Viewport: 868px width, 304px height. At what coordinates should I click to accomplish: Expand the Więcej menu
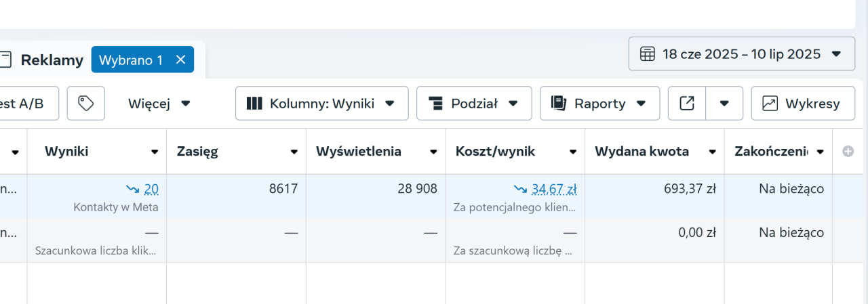(x=159, y=104)
